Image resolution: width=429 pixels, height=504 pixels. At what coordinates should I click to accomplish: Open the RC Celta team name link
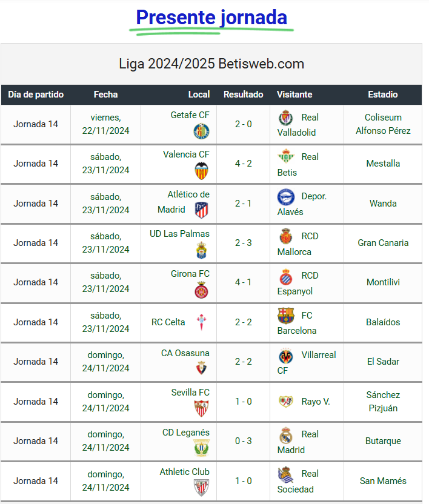point(168,322)
